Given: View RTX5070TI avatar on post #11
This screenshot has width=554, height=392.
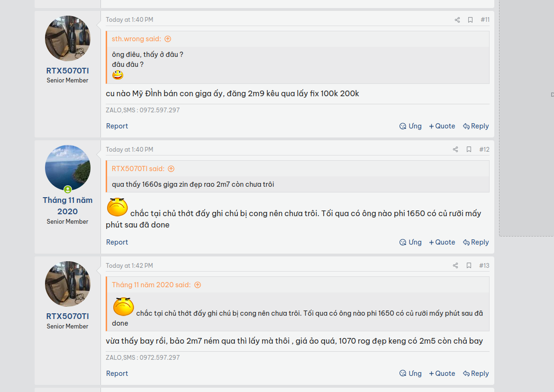Looking at the screenshot, I should (x=67, y=38).
